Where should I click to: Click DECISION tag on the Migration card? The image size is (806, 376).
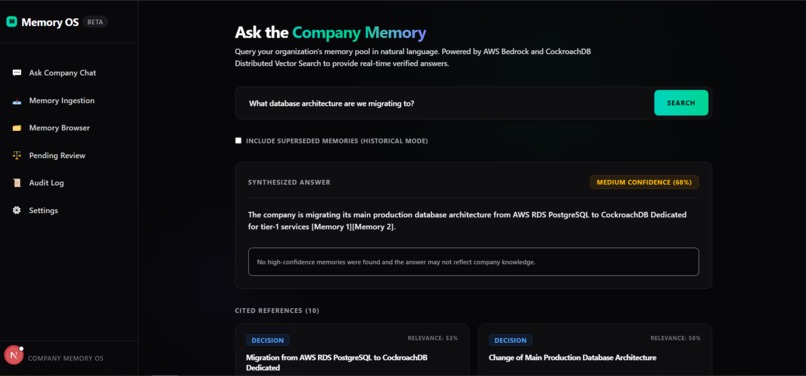coord(268,340)
